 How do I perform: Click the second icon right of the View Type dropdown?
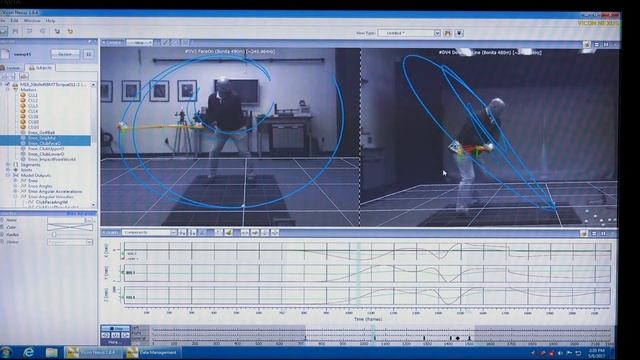coord(459,33)
